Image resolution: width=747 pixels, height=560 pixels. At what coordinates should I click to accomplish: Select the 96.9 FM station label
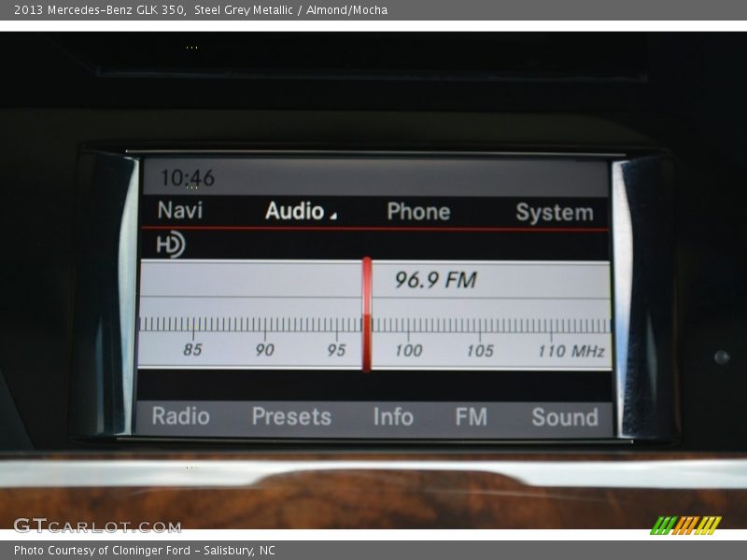(435, 280)
